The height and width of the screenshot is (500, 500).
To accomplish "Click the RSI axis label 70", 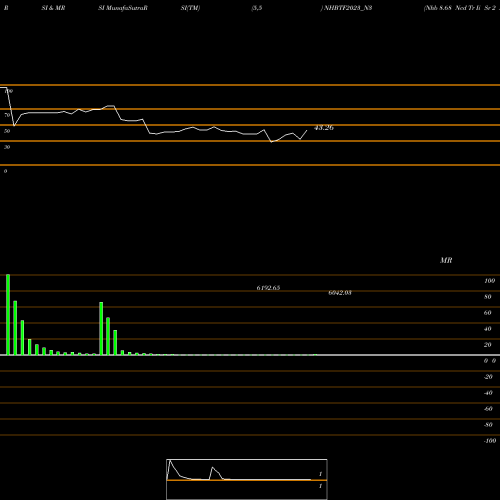I will (x=7, y=115).
